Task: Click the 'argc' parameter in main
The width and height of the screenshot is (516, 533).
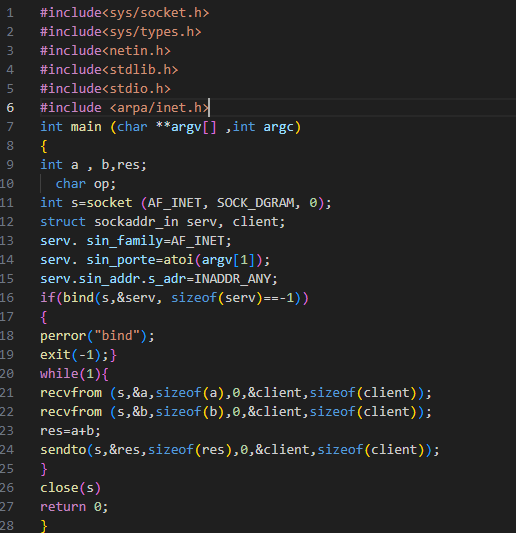Action: pyautogui.click(x=278, y=127)
